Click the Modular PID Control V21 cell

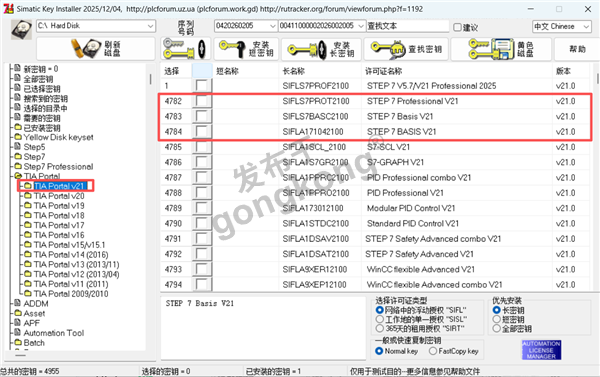point(411,208)
